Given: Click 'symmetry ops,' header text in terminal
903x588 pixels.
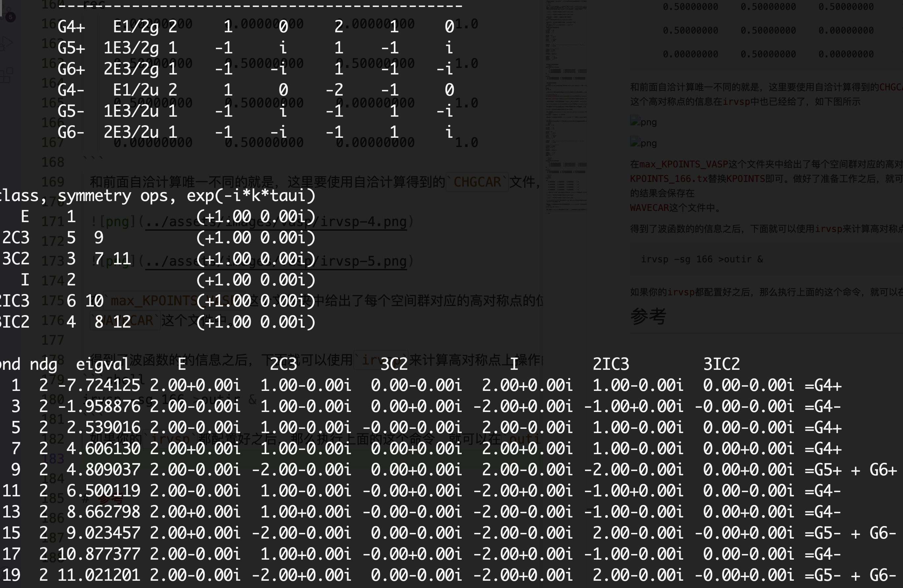Looking at the screenshot, I should pos(117,196).
